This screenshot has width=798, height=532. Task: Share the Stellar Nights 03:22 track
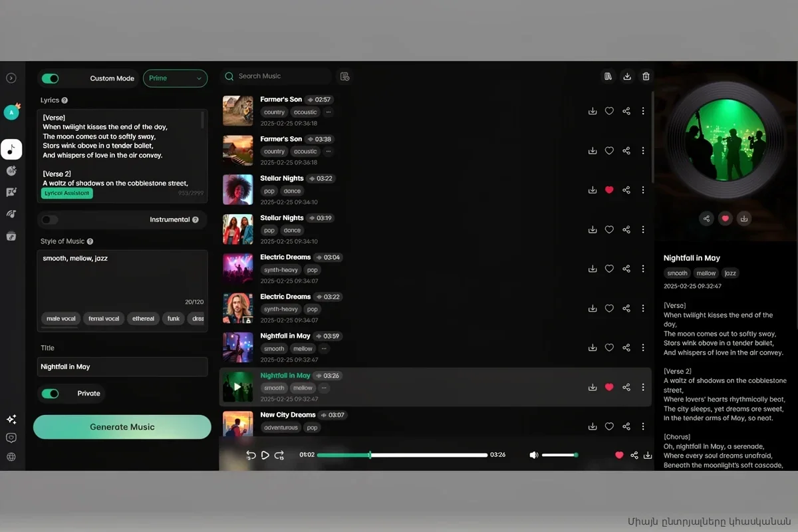(x=626, y=190)
